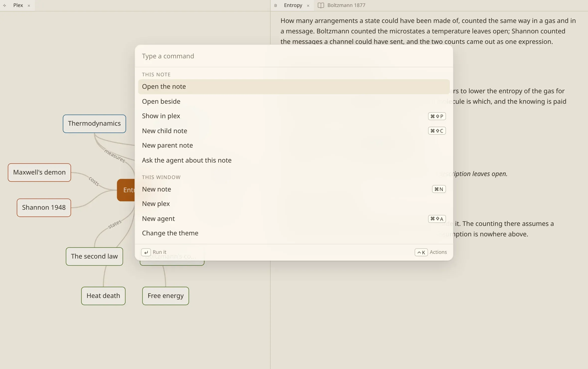
Task: Click the Cmd-N shortcut badge
Action: [x=439, y=189]
